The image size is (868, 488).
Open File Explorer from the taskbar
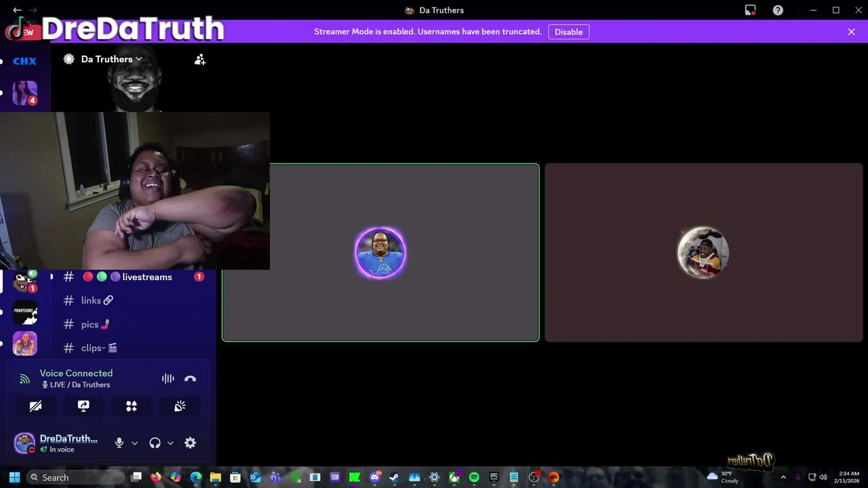coord(216,477)
